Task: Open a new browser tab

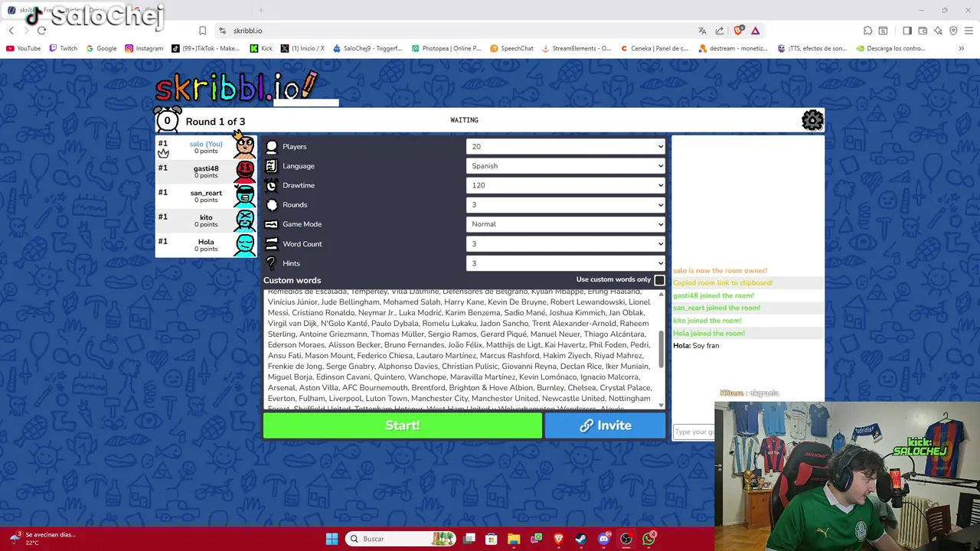Action: [261, 10]
